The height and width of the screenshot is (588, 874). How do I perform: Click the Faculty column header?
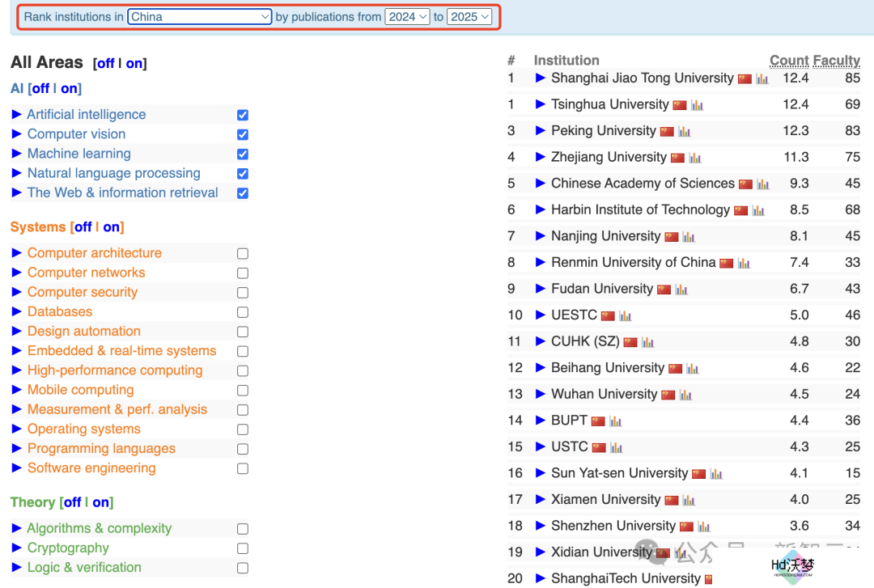(x=836, y=60)
